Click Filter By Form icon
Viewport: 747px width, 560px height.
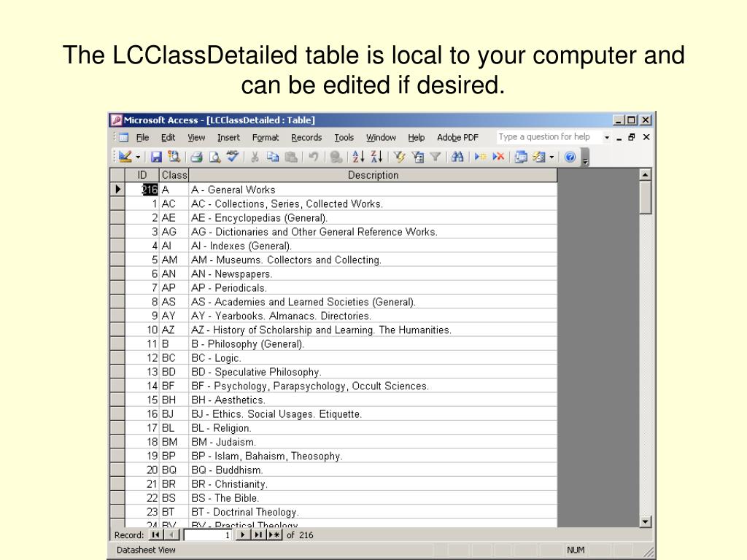[417, 157]
